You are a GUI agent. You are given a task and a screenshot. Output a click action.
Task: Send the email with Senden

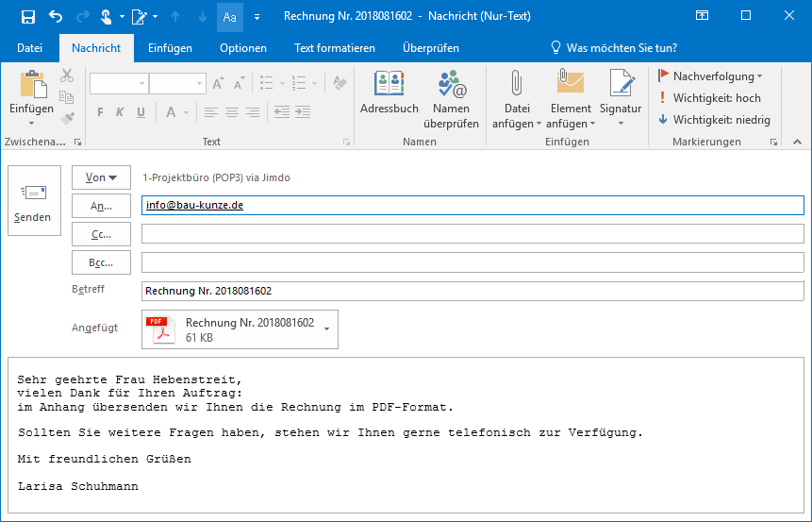(x=34, y=201)
